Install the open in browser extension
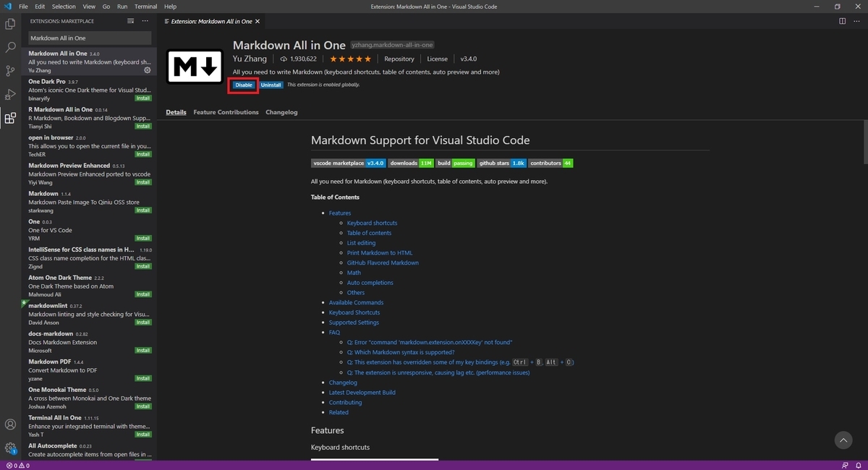This screenshot has height=470, width=868. [143, 154]
